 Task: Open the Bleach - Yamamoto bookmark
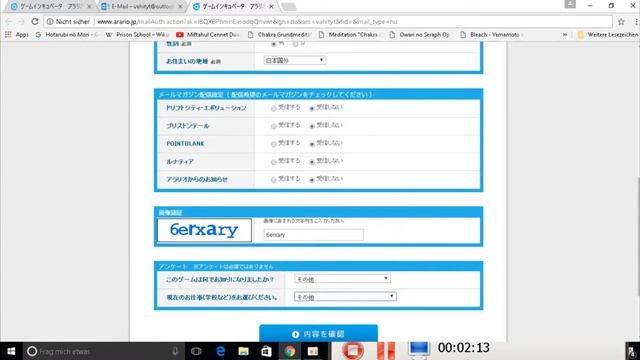pos(491,35)
